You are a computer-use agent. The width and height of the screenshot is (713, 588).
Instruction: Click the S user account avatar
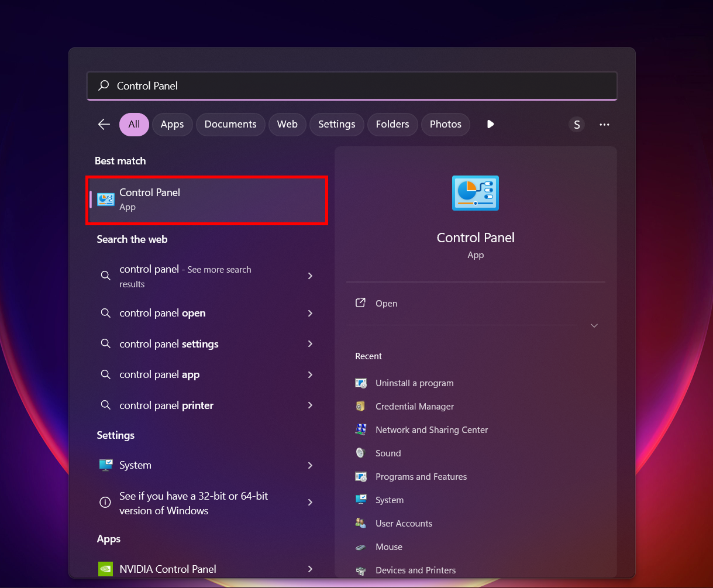577,124
